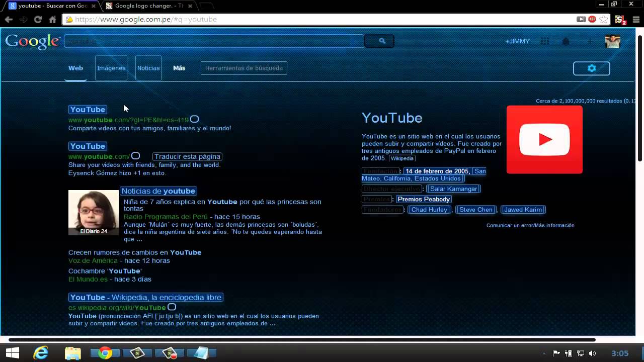Select the Web search tab

coord(75,68)
